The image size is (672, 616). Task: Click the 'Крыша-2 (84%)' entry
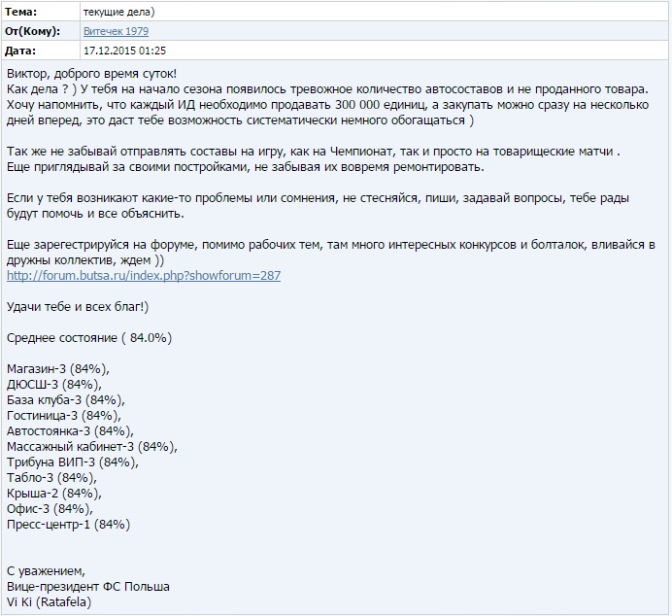click(54, 494)
